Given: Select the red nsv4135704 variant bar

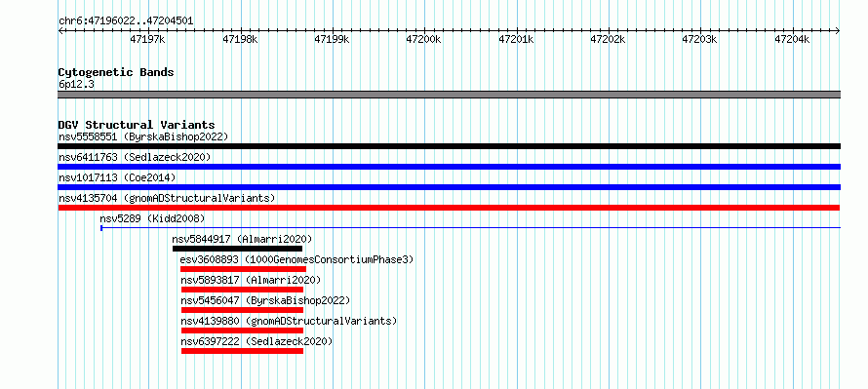Looking at the screenshot, I should click(x=449, y=208).
